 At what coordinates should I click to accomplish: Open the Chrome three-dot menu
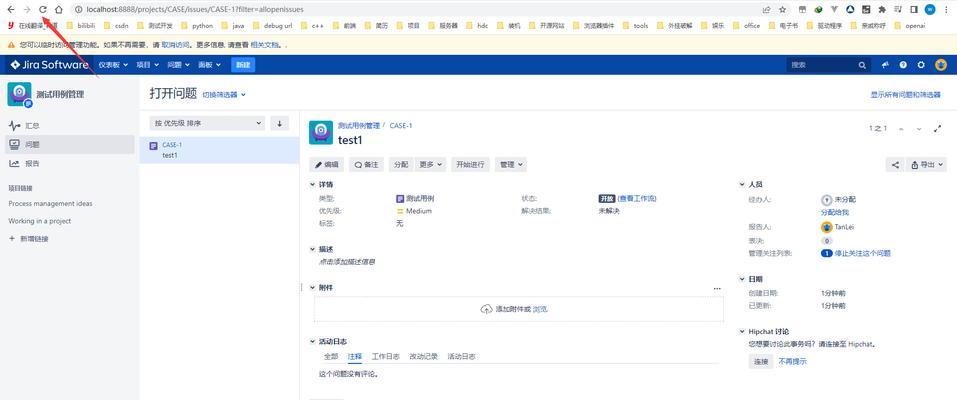click(947, 10)
